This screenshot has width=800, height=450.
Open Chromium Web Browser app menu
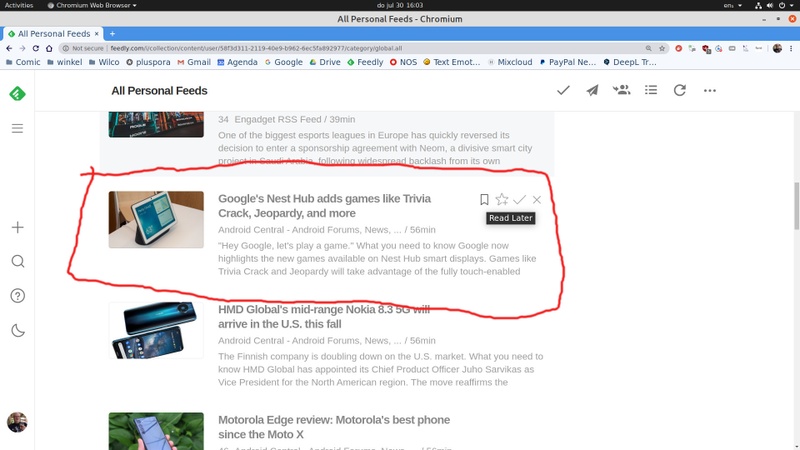pos(92,5)
